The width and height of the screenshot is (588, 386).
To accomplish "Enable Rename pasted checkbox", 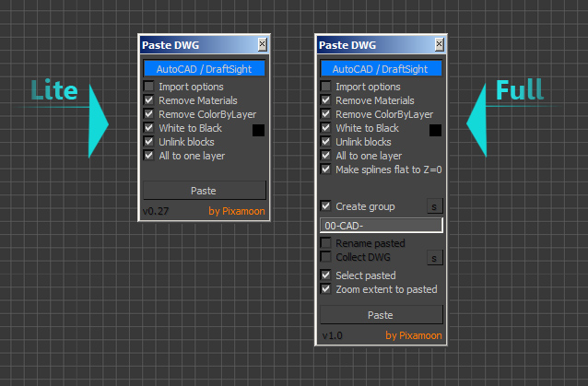I will click(326, 243).
